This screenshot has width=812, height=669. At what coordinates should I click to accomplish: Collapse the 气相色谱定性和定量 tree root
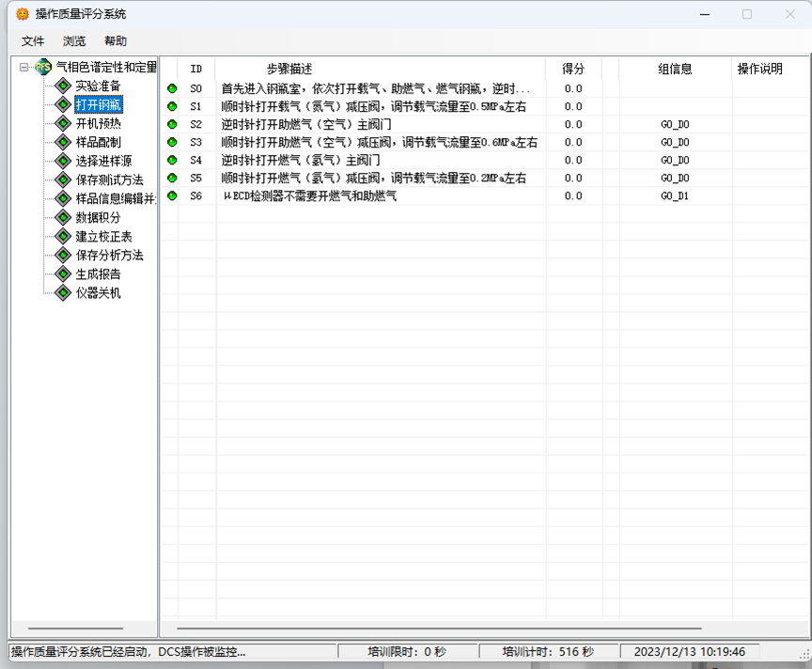(x=24, y=68)
